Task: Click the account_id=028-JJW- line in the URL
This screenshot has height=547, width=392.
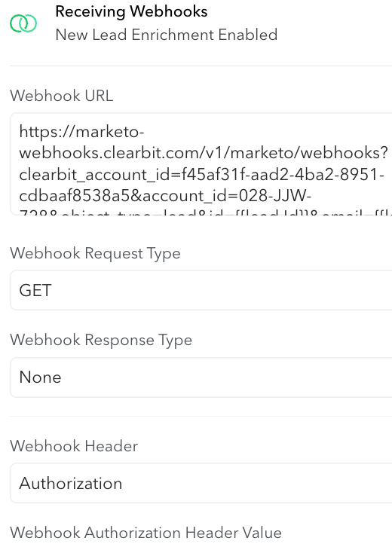Action: pos(165,196)
